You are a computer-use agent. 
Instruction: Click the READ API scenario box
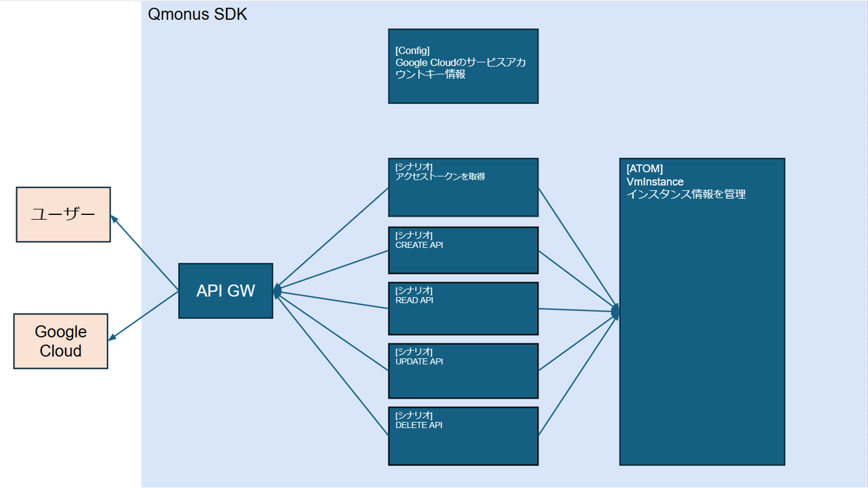(x=463, y=309)
